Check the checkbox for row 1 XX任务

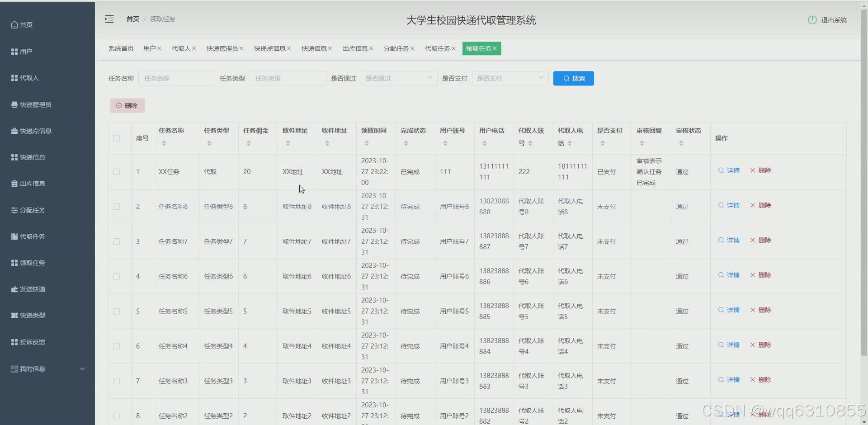(x=117, y=172)
